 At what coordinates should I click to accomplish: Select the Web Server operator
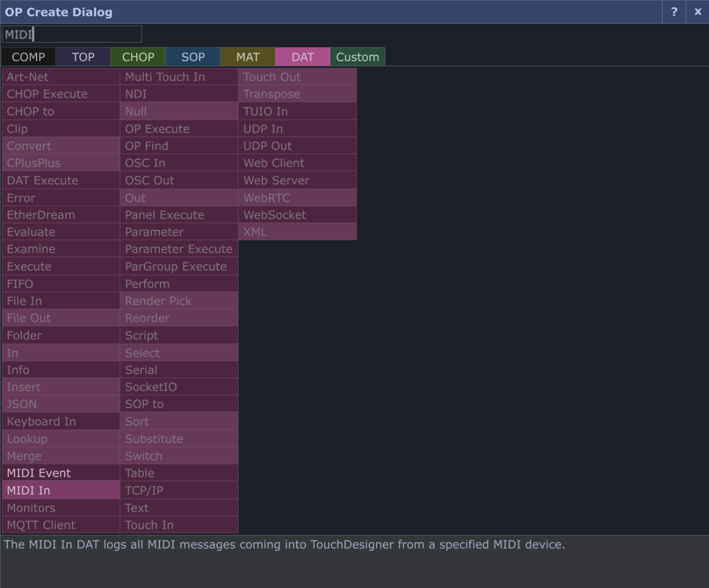[297, 181]
